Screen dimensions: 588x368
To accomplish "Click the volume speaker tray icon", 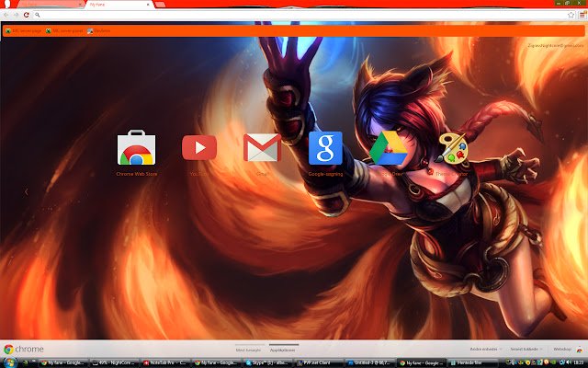I will tap(569, 362).
